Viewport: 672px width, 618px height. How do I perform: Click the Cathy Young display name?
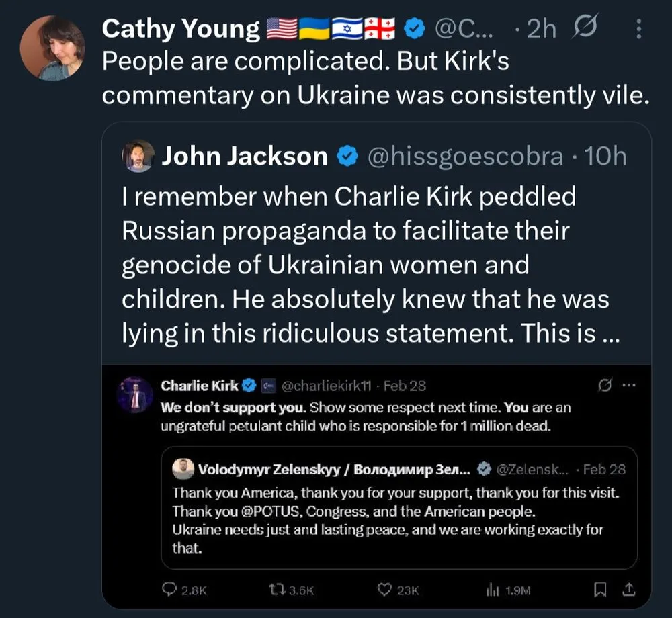181,28
